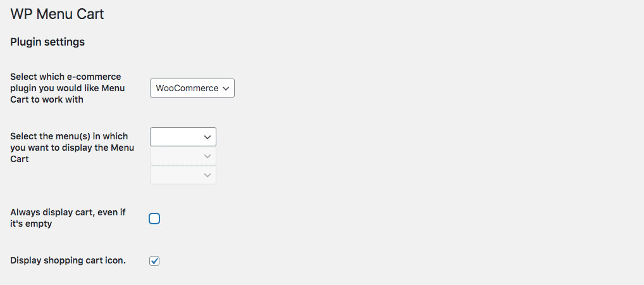Click the 'Plugin settings' section heading

click(47, 42)
